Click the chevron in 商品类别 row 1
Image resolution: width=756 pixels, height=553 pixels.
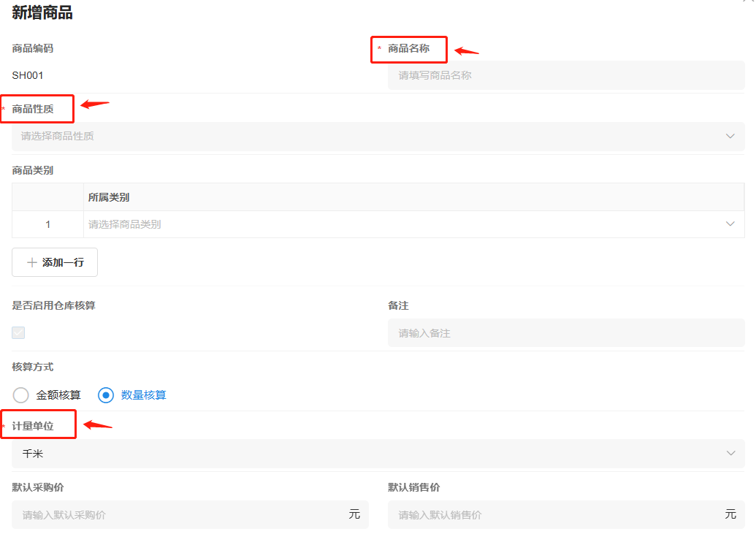[x=730, y=224]
